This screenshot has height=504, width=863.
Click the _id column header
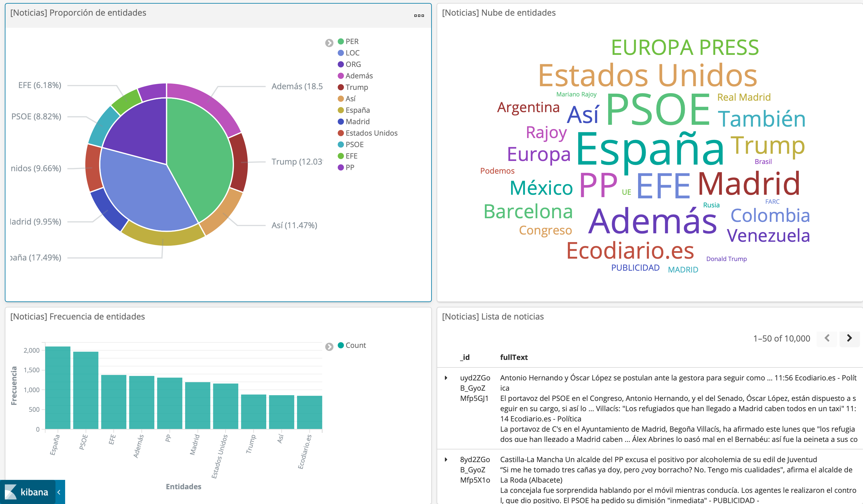pos(465,357)
